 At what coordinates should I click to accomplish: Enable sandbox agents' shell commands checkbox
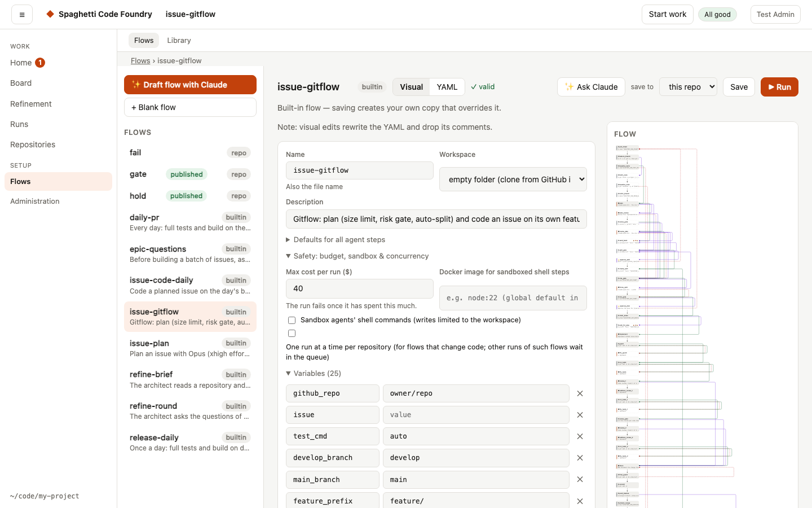(292, 320)
